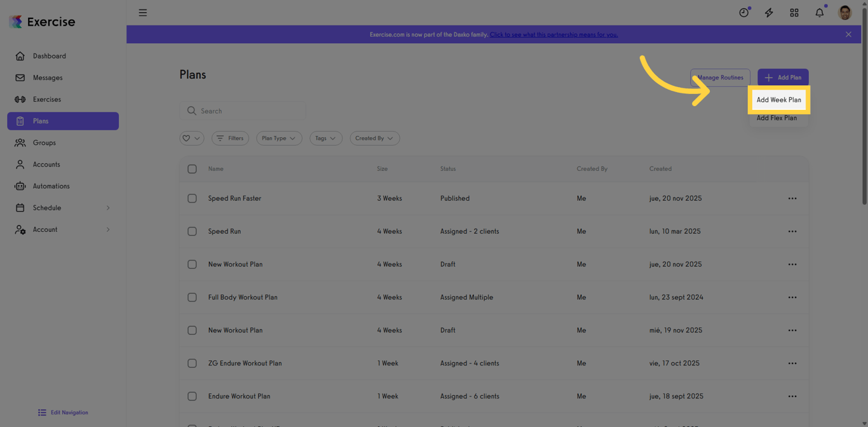Screen dimensions: 868x427
Task: Open the Daxko partnership announcement link
Action: tap(553, 34)
